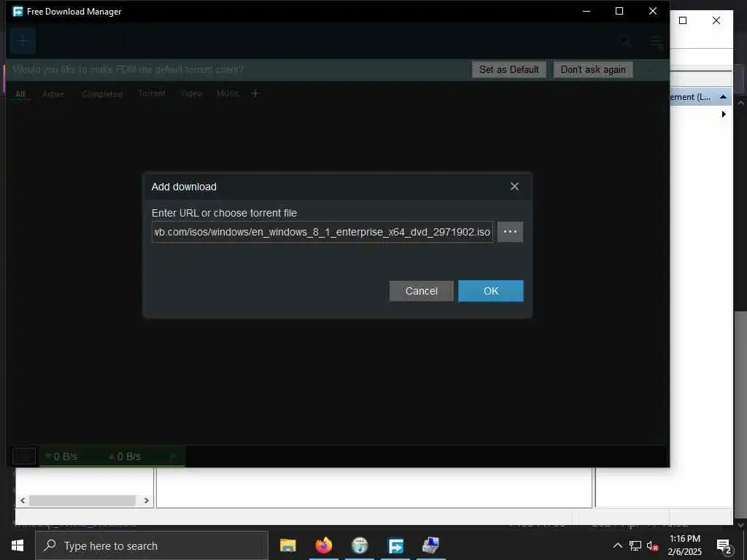The width and height of the screenshot is (747, 560).
Task: Confirm the download with the OK button
Action: 491,291
